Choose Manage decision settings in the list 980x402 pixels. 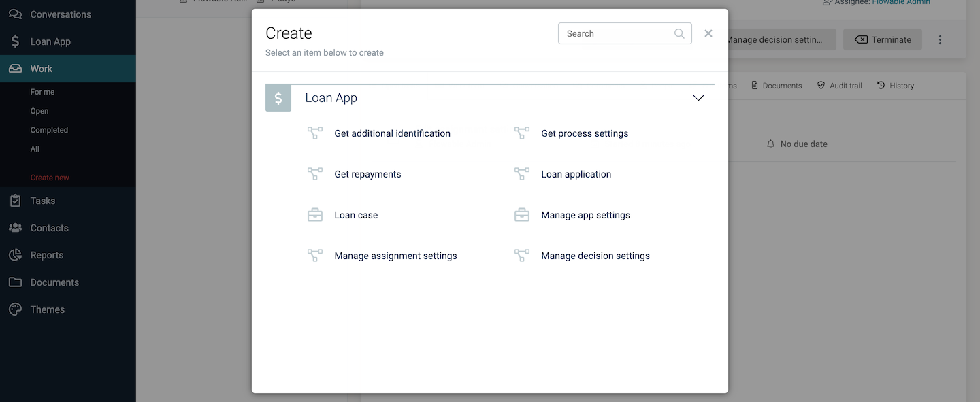pos(595,256)
